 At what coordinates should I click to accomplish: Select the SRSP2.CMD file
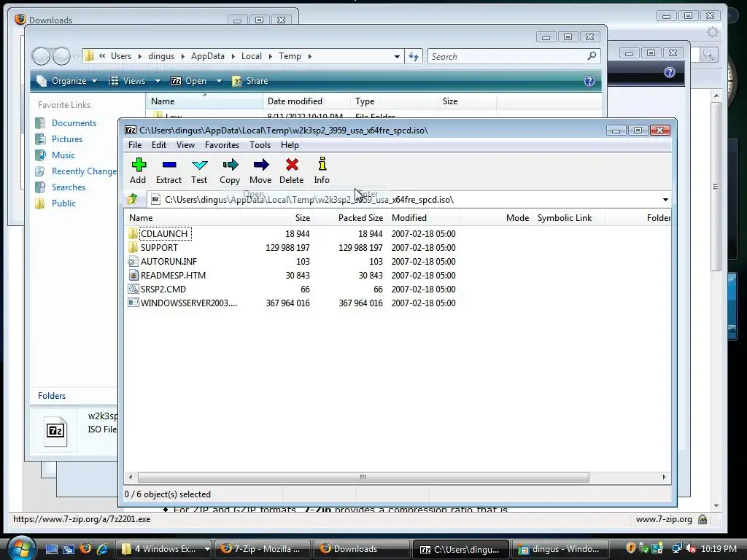[x=163, y=289]
